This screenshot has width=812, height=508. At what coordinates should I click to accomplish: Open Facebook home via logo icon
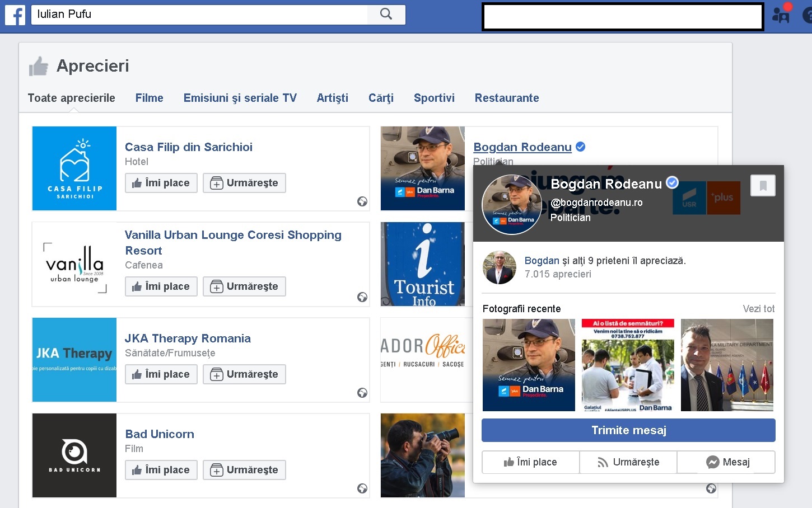pyautogui.click(x=15, y=15)
